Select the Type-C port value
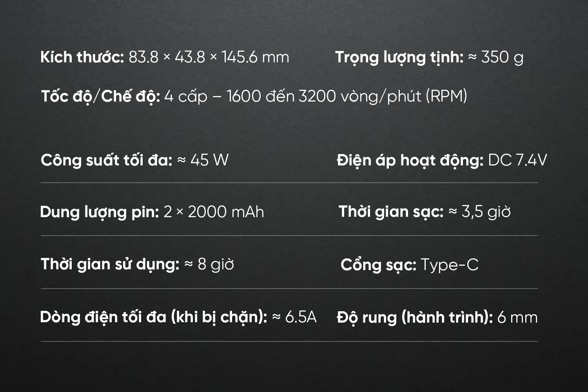This screenshot has width=588, height=392. coord(450,265)
